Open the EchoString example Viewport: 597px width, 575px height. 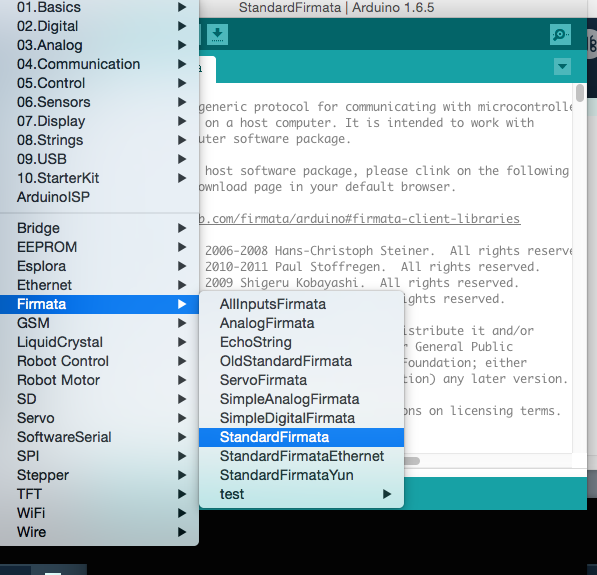(301, 342)
